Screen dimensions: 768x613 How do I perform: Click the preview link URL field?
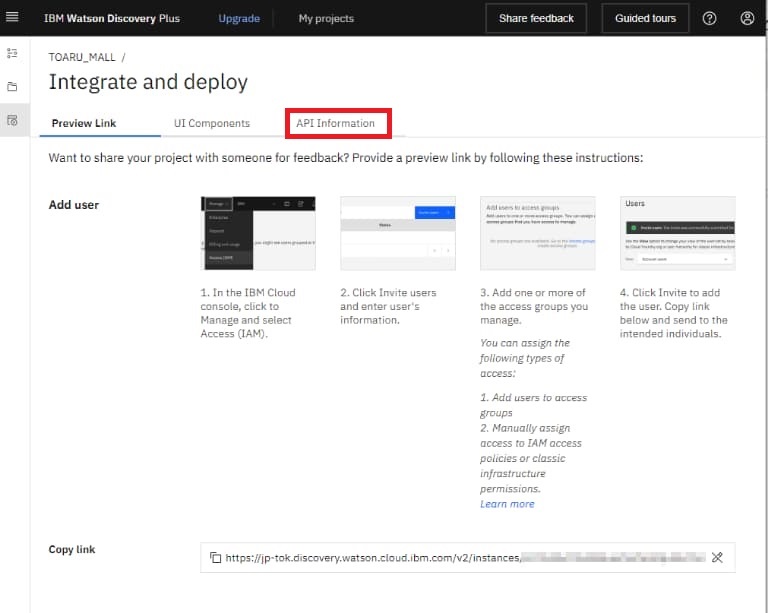click(460, 558)
